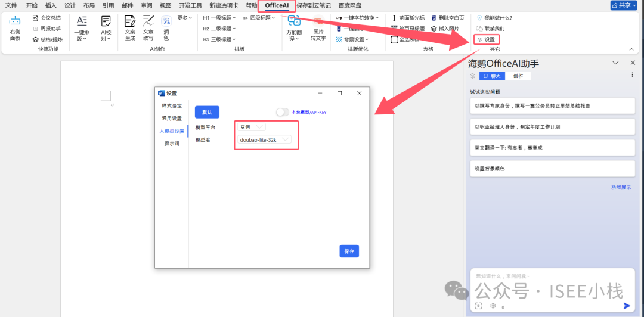Click suggestion 以职业经理人身份，制定年度工作计划

(x=552, y=127)
